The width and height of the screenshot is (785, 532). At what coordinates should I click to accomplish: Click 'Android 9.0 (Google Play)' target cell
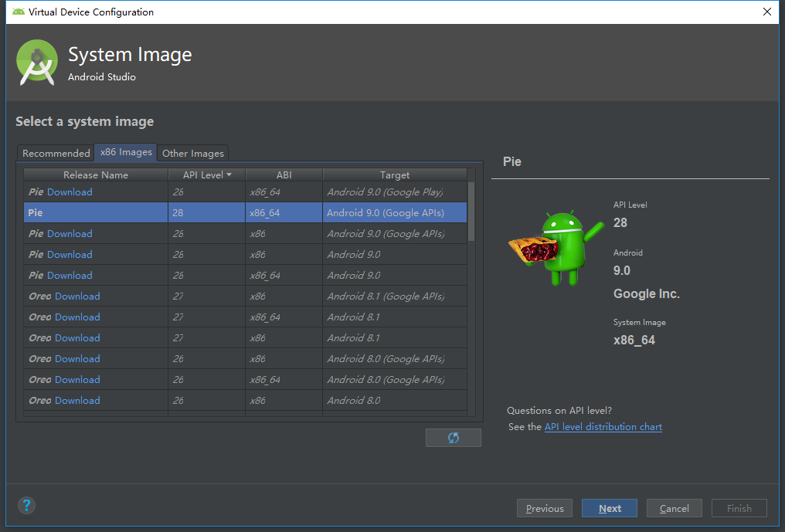click(x=395, y=191)
